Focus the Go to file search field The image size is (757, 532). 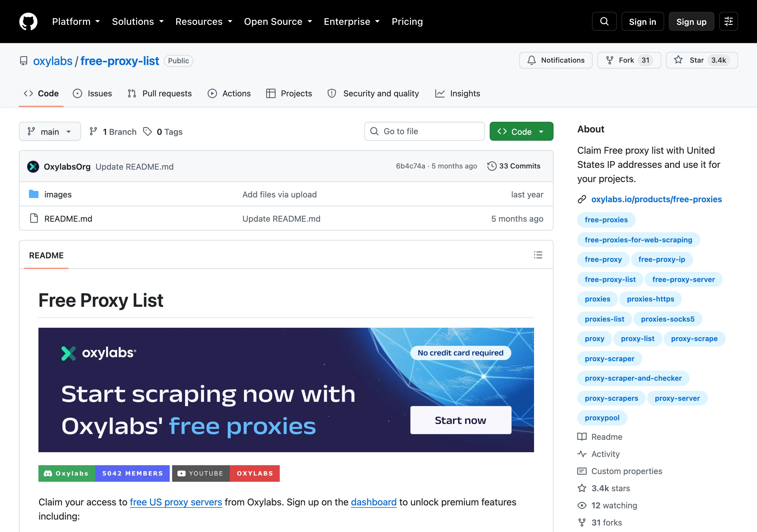pos(424,132)
